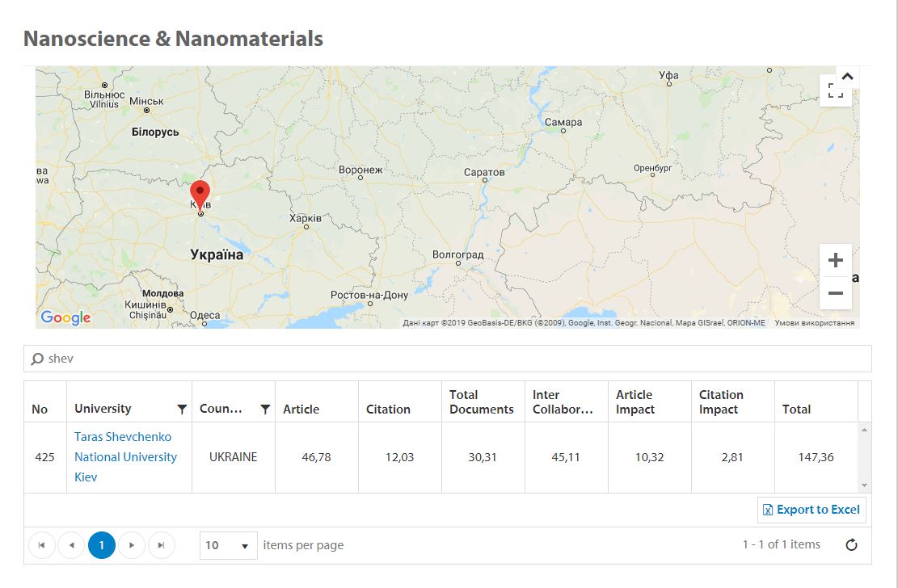Open the Google logo link on map
The width and height of the screenshot is (898, 588).
point(65,317)
